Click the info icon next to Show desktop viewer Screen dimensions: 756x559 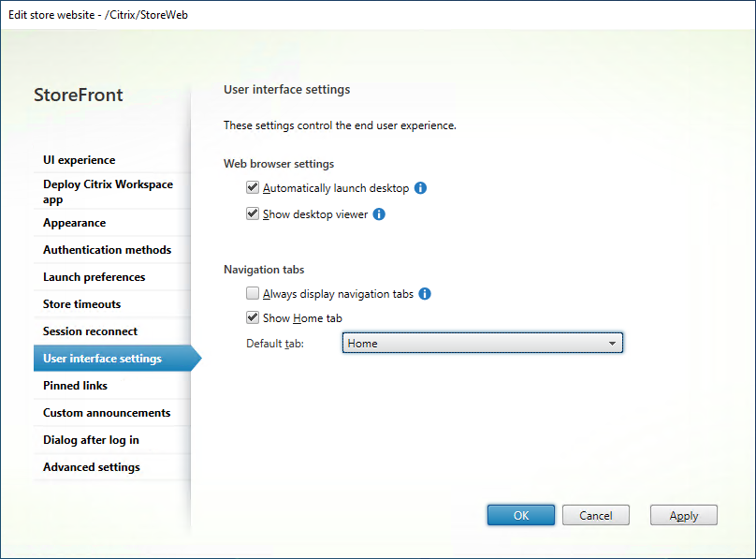379,213
